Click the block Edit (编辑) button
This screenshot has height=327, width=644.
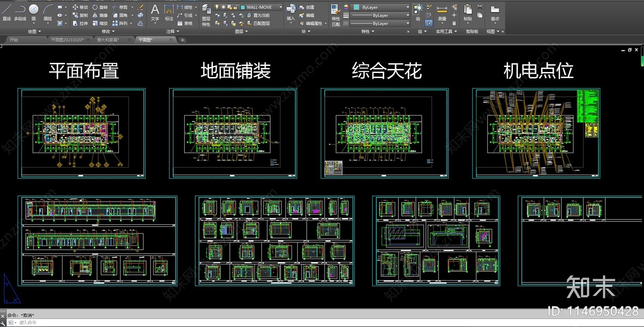pos(307,15)
